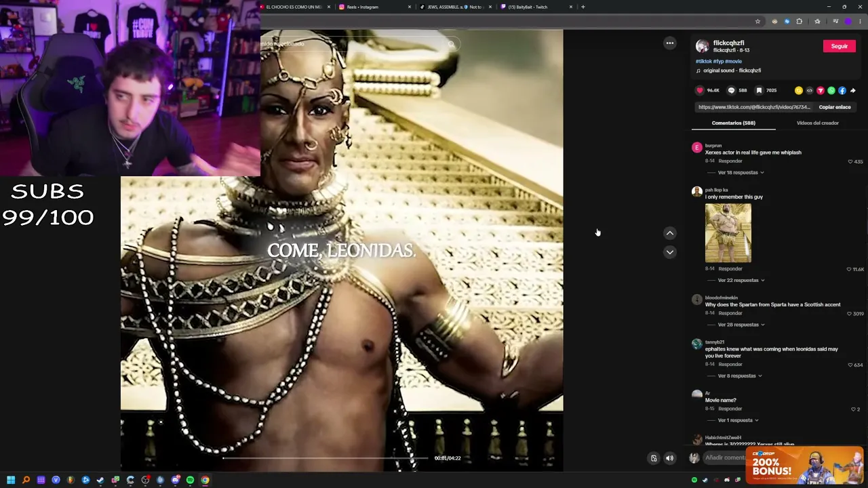The width and height of the screenshot is (868, 488).
Task: Select the Comentarios (588) tab
Action: [734, 123]
